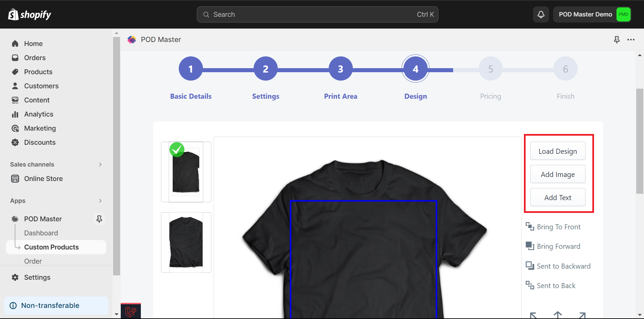644x319 pixels.
Task: Click the Analytics bar chart icon
Action: (15, 114)
